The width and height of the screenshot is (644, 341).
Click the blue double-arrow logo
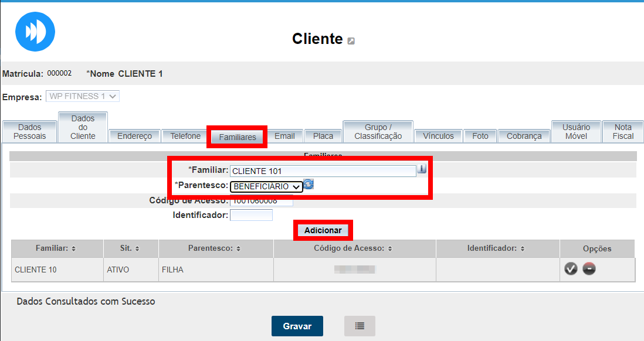35,32
